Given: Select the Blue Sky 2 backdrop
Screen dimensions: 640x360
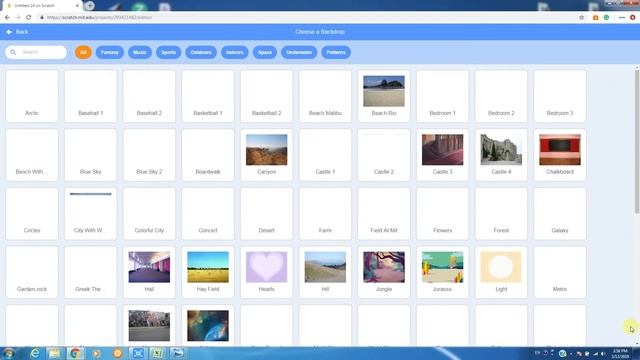Looking at the screenshot, I should [x=149, y=155].
